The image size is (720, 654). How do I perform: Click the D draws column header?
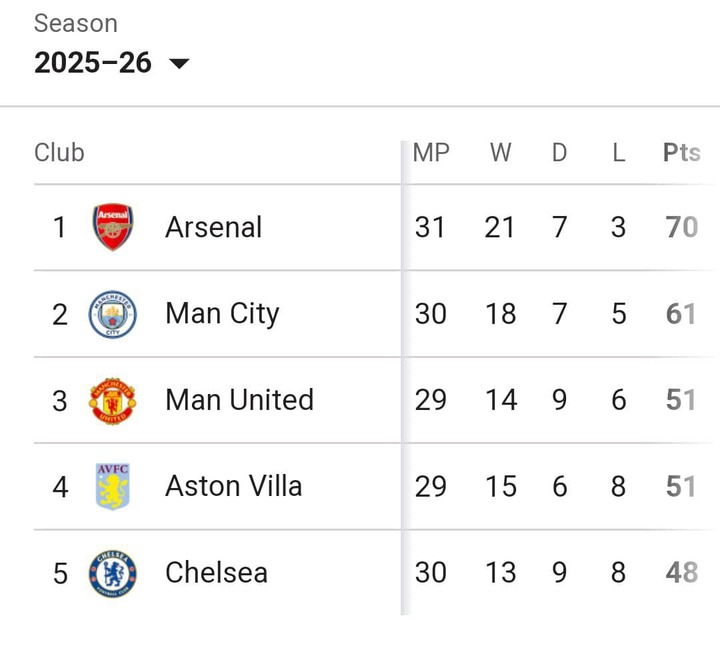(559, 153)
